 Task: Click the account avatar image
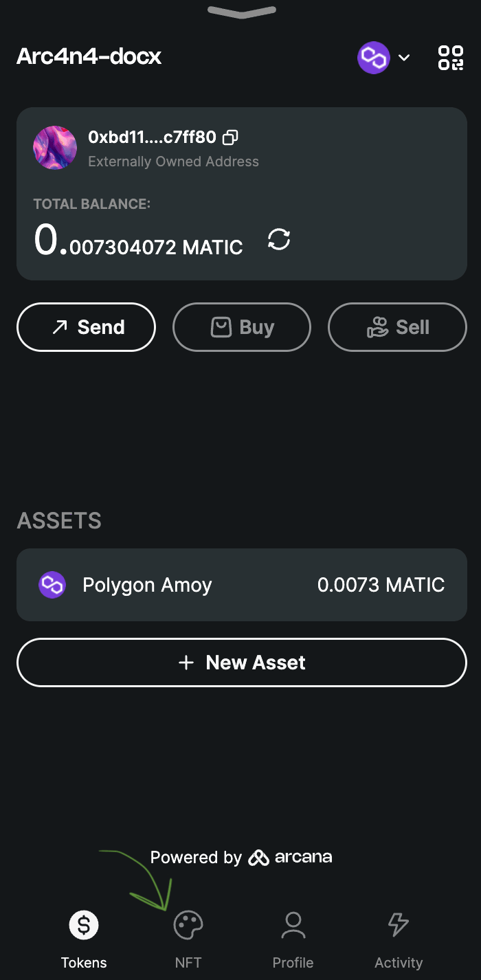[55, 148]
